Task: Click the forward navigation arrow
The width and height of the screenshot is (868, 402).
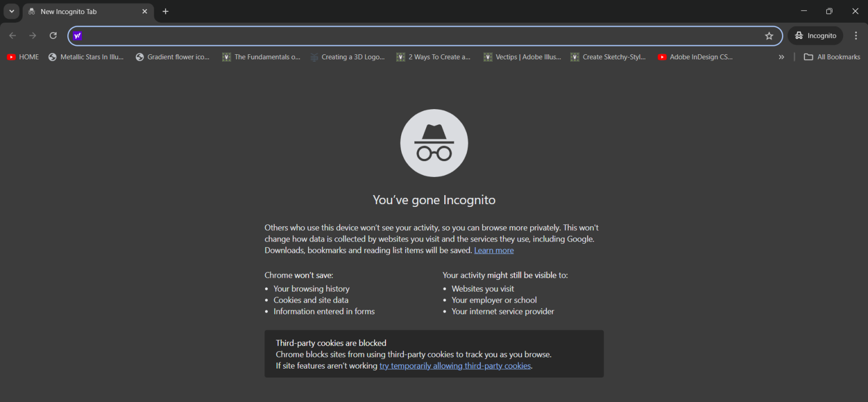Action: pyautogui.click(x=33, y=36)
